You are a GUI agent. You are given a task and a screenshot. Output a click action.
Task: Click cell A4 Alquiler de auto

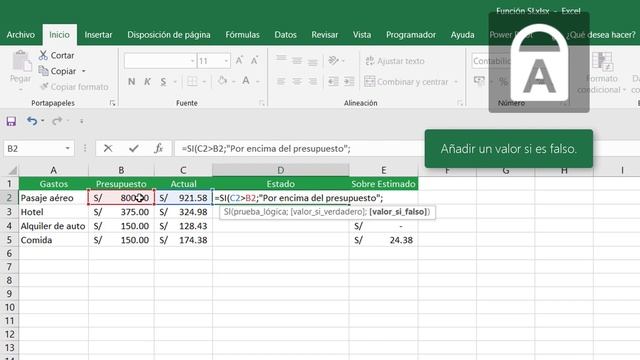pyautogui.click(x=53, y=226)
